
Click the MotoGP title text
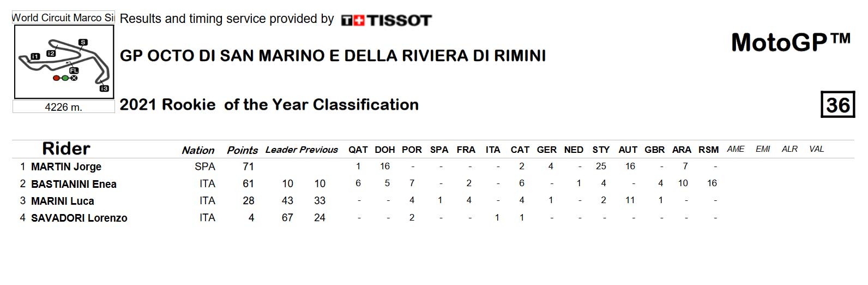tap(791, 43)
